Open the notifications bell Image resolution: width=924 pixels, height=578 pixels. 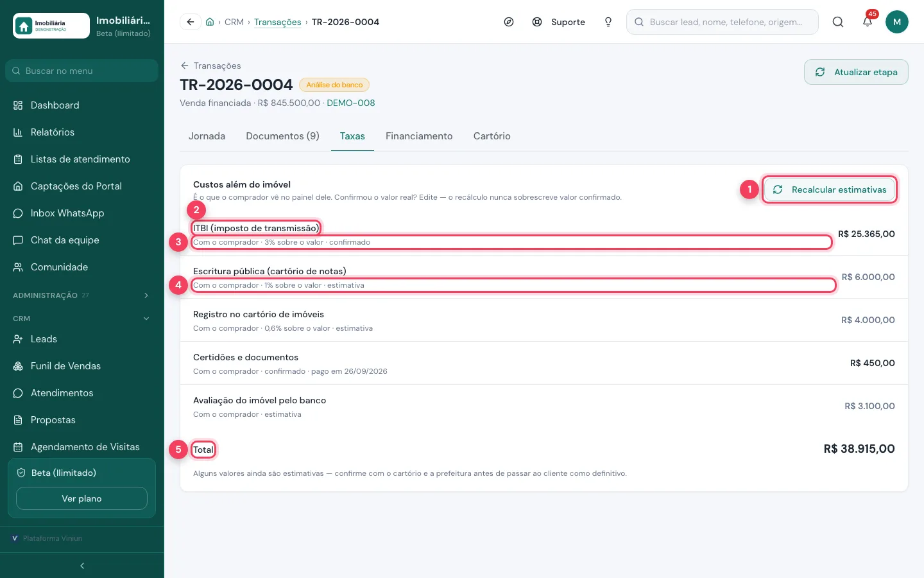point(868,22)
